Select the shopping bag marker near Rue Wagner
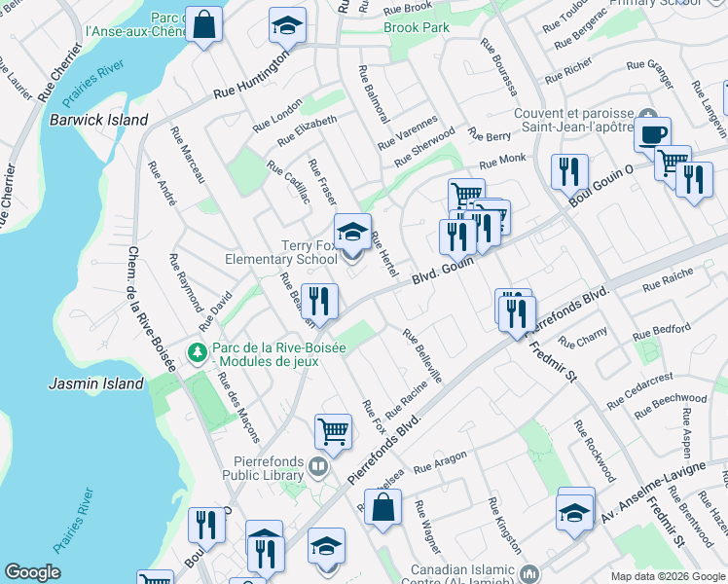 (382, 508)
